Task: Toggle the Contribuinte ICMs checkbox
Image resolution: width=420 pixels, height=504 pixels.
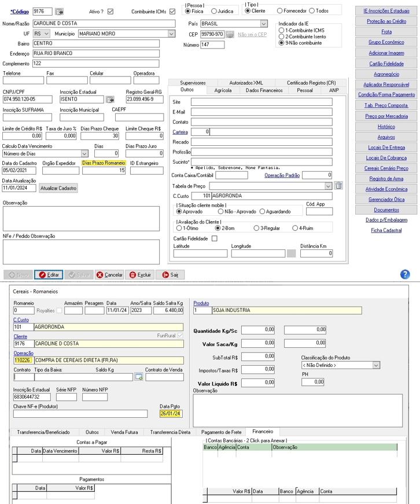Action: pos(172,12)
